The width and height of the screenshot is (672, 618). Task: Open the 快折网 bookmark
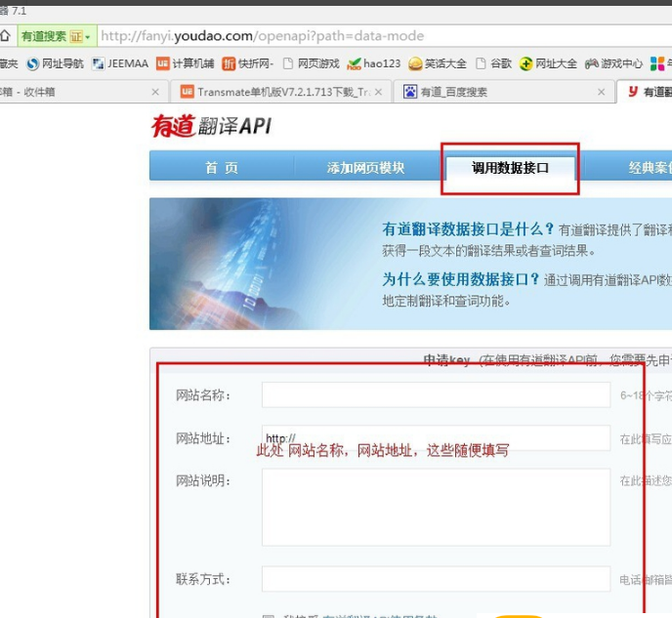[248, 63]
